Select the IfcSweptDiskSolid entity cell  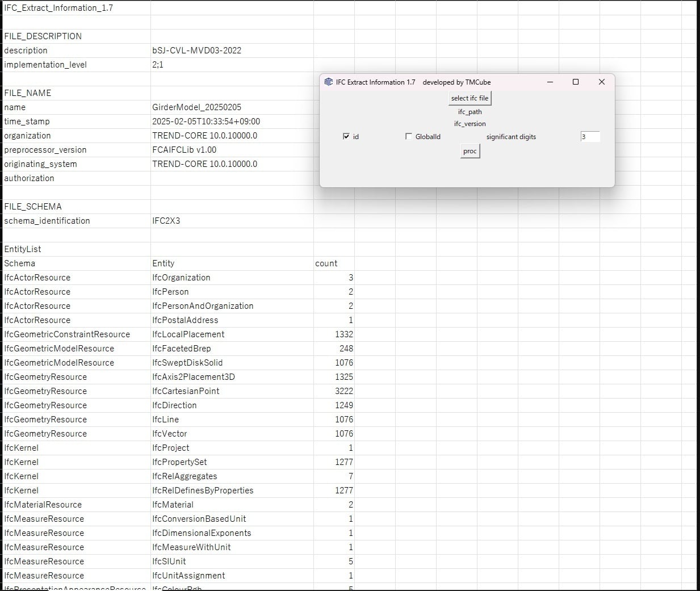pyautogui.click(x=187, y=363)
